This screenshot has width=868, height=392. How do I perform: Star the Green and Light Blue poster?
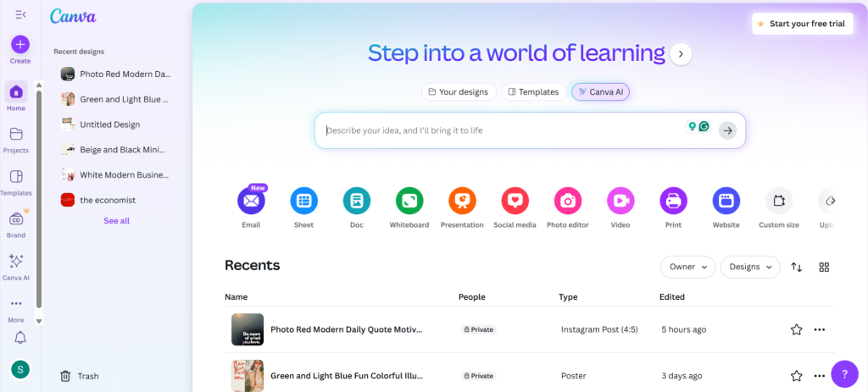(796, 375)
